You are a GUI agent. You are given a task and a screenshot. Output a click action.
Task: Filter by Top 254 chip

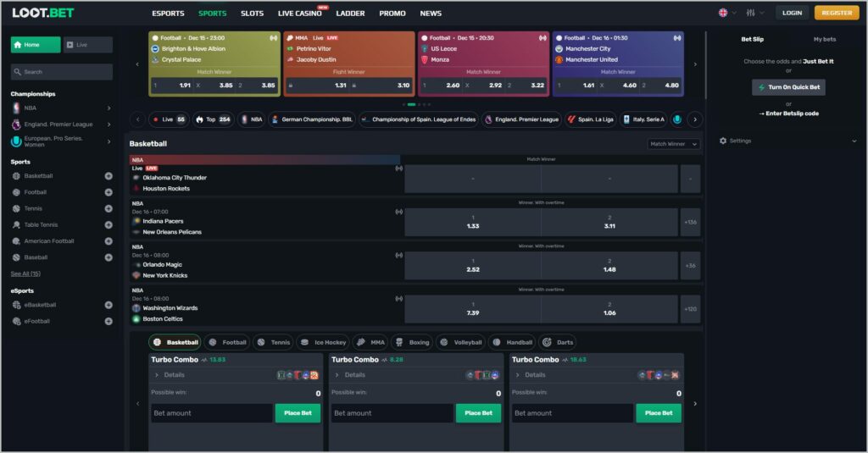pyautogui.click(x=213, y=119)
